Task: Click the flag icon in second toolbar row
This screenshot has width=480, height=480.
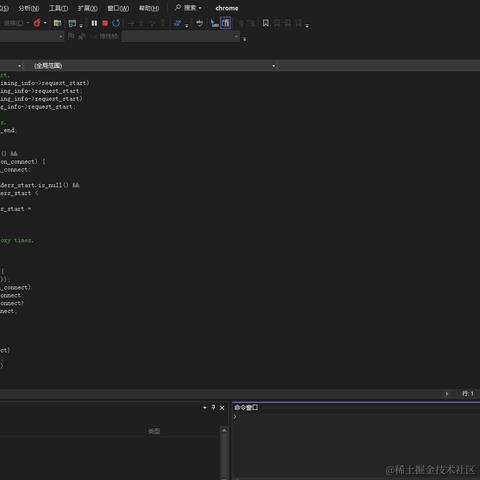Action: click(x=71, y=36)
